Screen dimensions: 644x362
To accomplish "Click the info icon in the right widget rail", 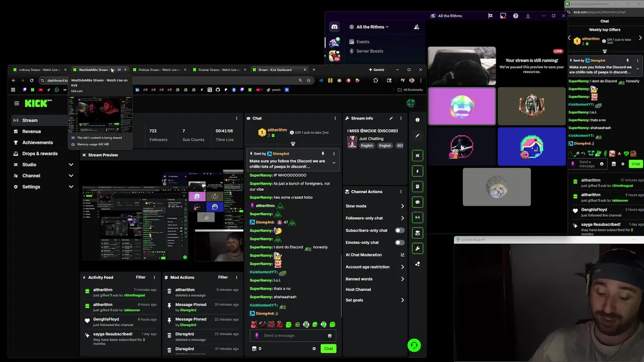I will (x=417, y=120).
